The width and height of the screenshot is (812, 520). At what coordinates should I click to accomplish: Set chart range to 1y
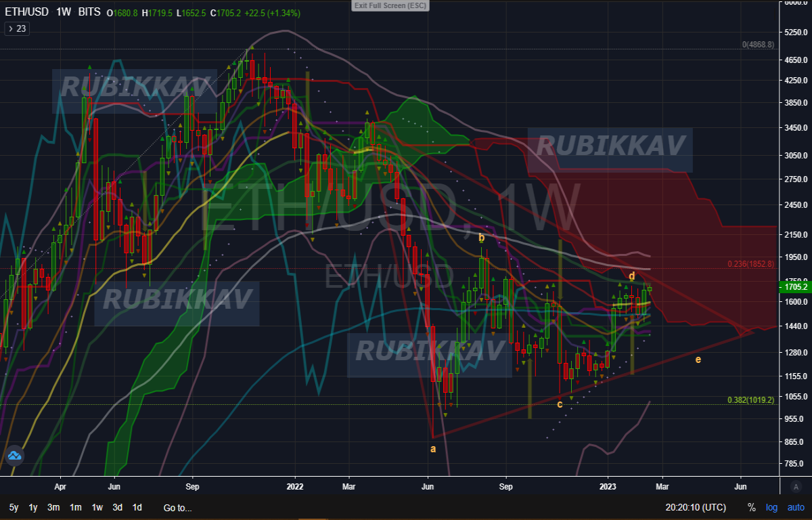pyautogui.click(x=32, y=507)
